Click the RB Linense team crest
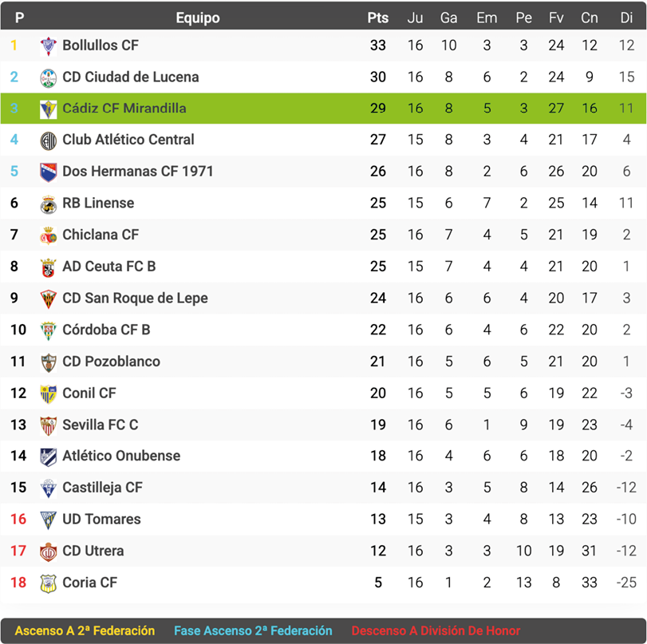The image size is (647, 644). coord(49,203)
